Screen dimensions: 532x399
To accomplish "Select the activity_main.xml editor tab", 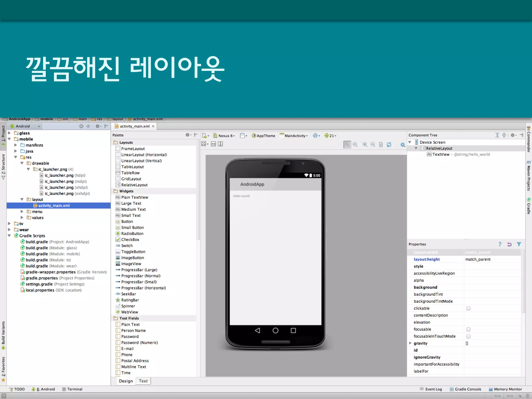I will click(x=135, y=126).
